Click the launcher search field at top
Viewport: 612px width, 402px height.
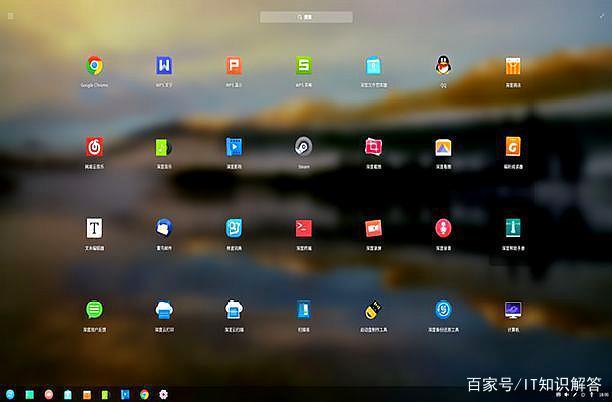306,17
